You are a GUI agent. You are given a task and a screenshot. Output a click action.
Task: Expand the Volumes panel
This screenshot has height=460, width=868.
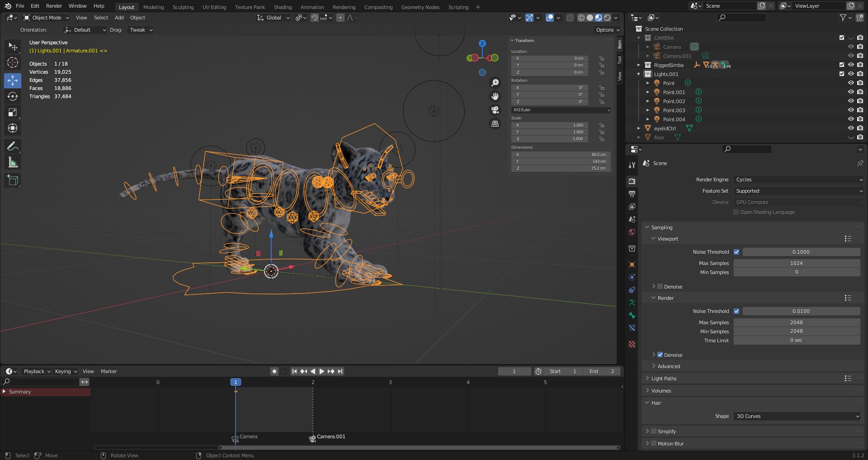(661, 391)
